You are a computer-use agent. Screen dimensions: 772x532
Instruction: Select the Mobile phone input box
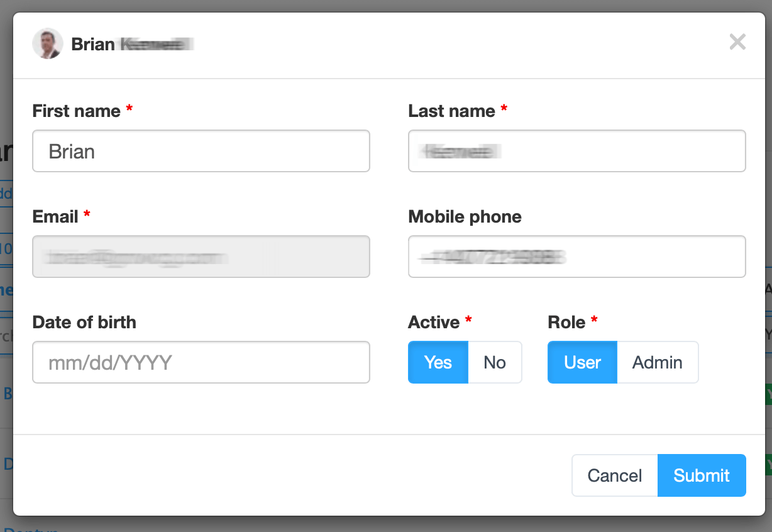click(x=577, y=257)
